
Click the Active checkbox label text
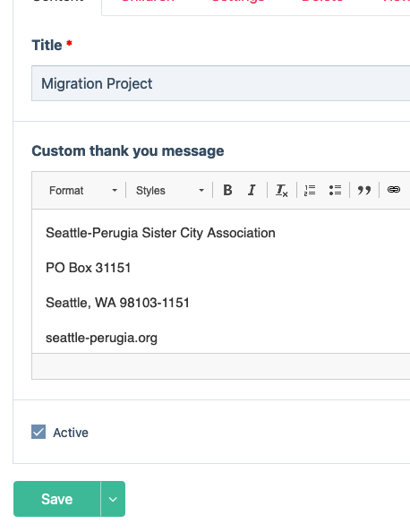pos(71,433)
